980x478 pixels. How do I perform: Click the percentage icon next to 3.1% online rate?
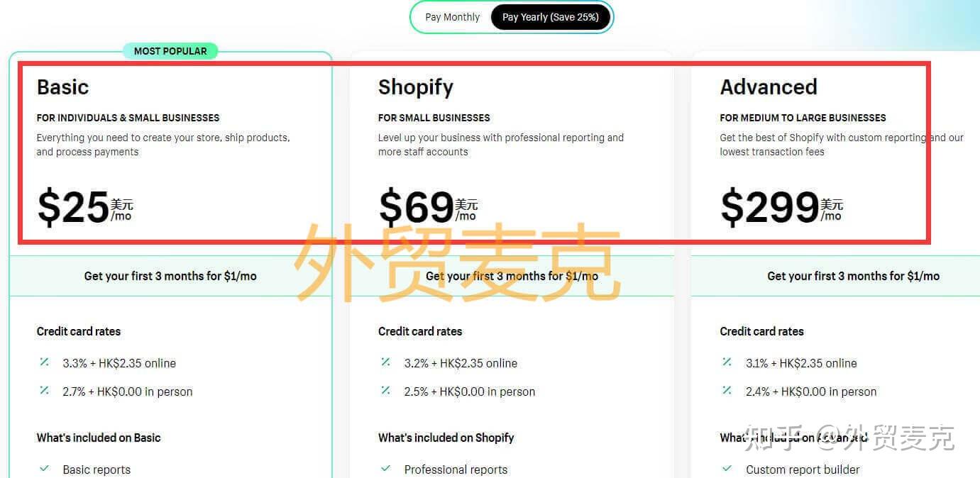(727, 362)
